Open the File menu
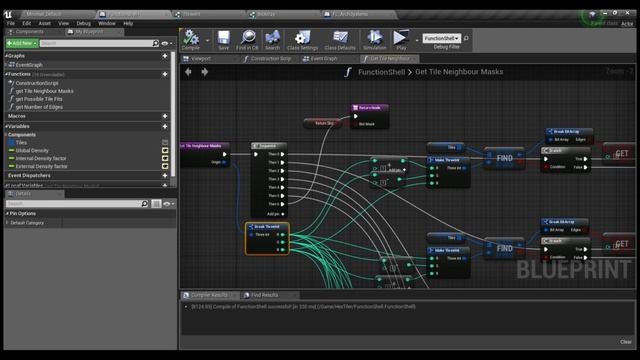 click(11, 24)
